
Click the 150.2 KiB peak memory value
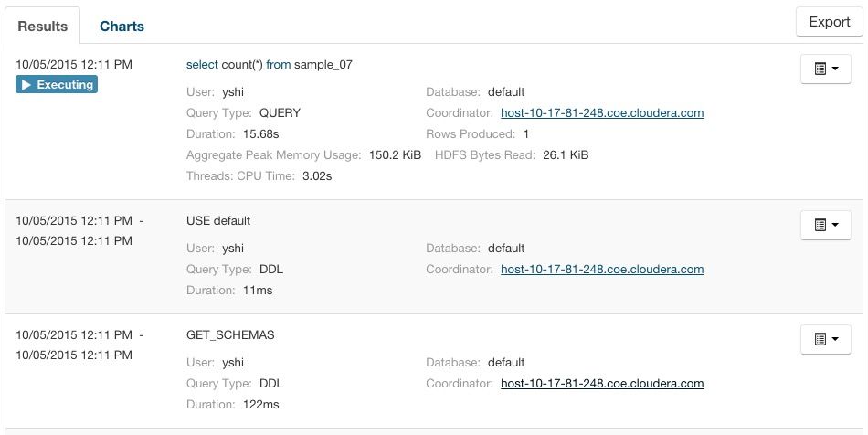(395, 155)
